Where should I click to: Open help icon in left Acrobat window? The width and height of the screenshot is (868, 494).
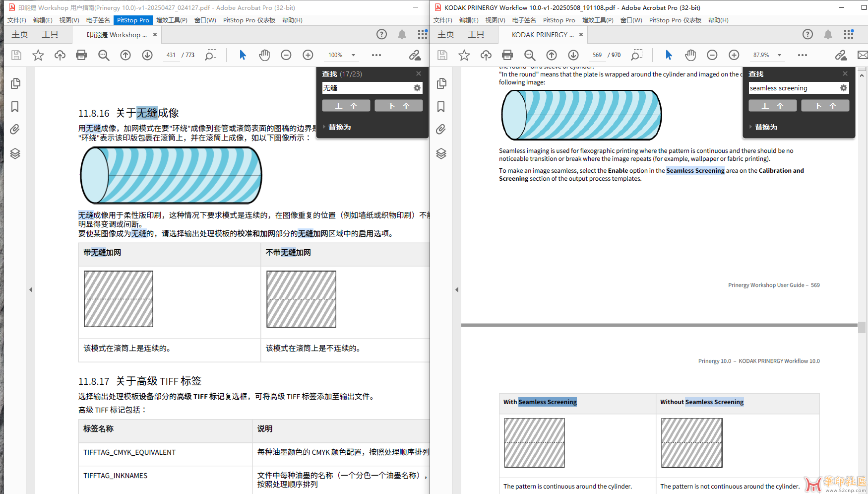click(x=381, y=34)
